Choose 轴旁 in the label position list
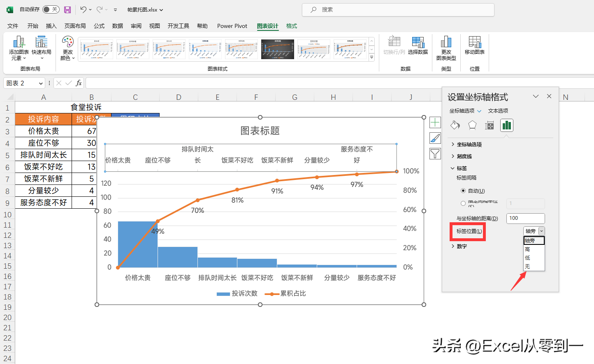This screenshot has height=364, width=594. pos(534,241)
